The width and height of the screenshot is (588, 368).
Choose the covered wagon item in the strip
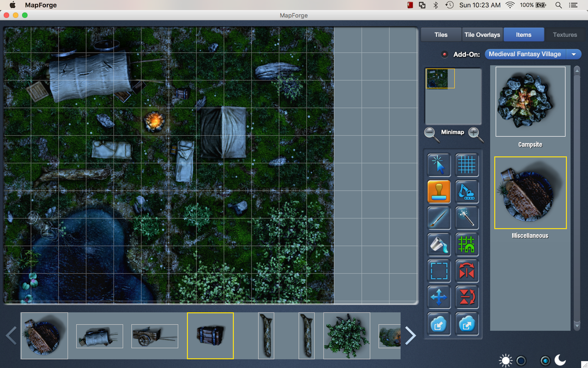(100, 336)
